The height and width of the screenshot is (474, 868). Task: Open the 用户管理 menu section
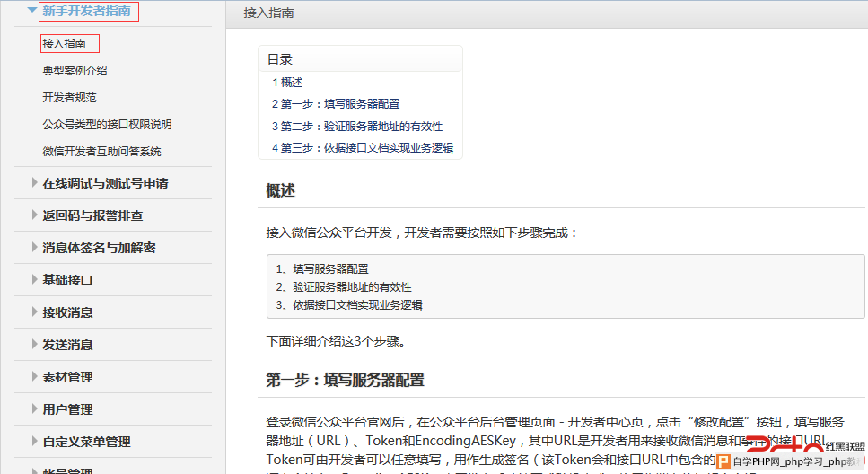point(67,409)
